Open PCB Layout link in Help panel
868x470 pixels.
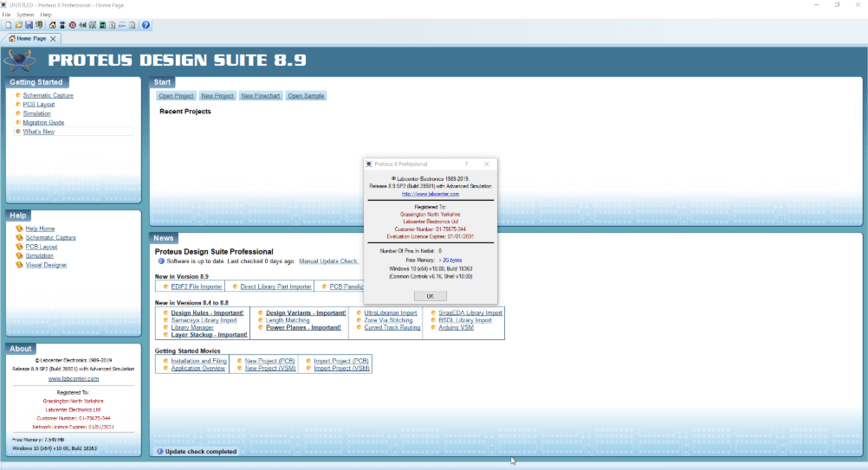[x=42, y=248]
